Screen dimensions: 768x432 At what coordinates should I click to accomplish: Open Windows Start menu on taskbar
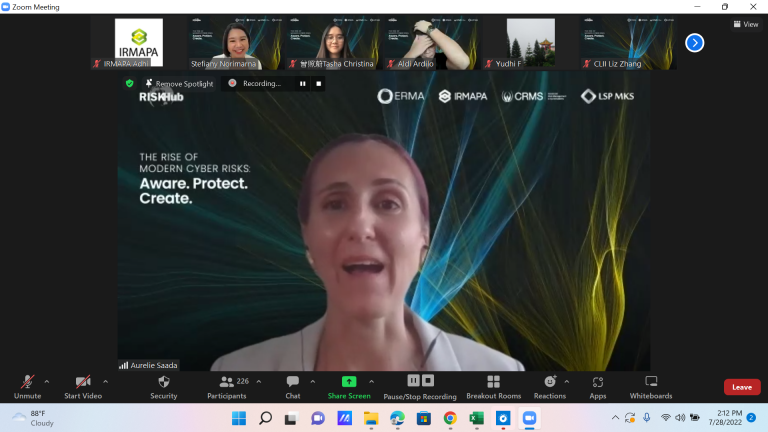coord(239,417)
